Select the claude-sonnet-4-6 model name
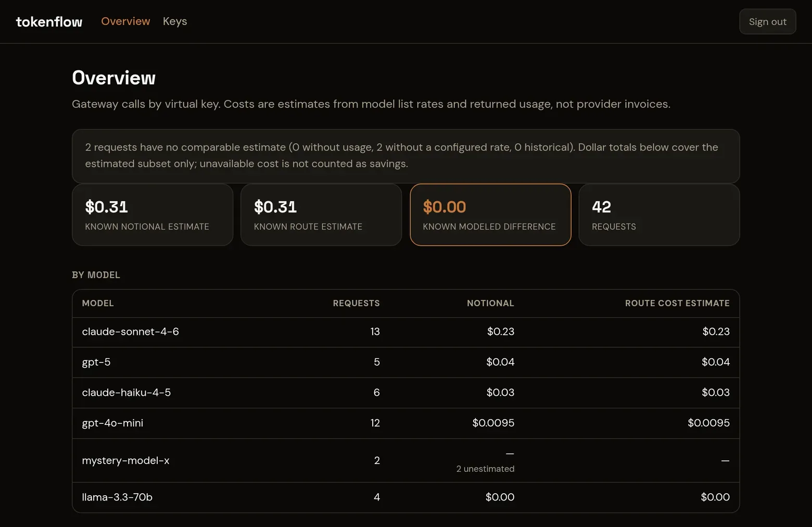This screenshot has width=812, height=527. pos(130,332)
